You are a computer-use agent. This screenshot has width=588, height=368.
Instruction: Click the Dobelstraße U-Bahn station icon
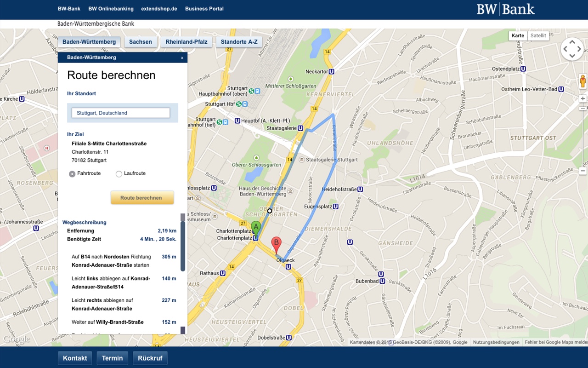coord(288,337)
